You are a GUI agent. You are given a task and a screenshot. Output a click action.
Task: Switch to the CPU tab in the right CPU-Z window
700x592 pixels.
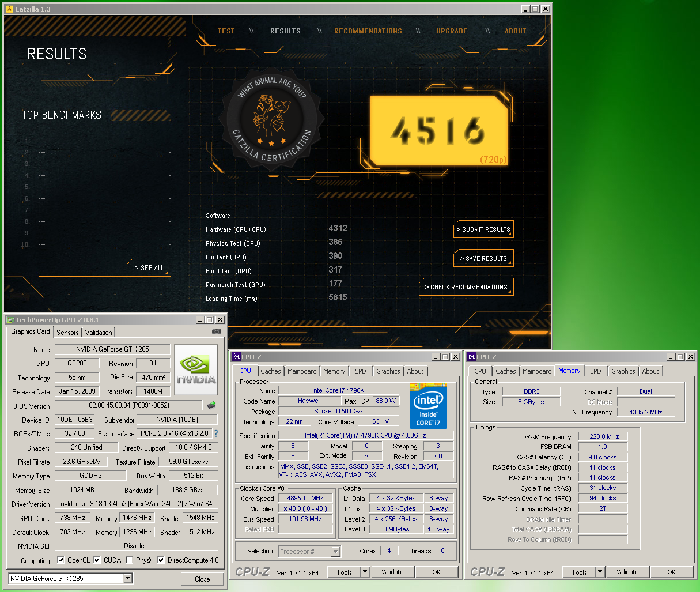click(x=480, y=372)
